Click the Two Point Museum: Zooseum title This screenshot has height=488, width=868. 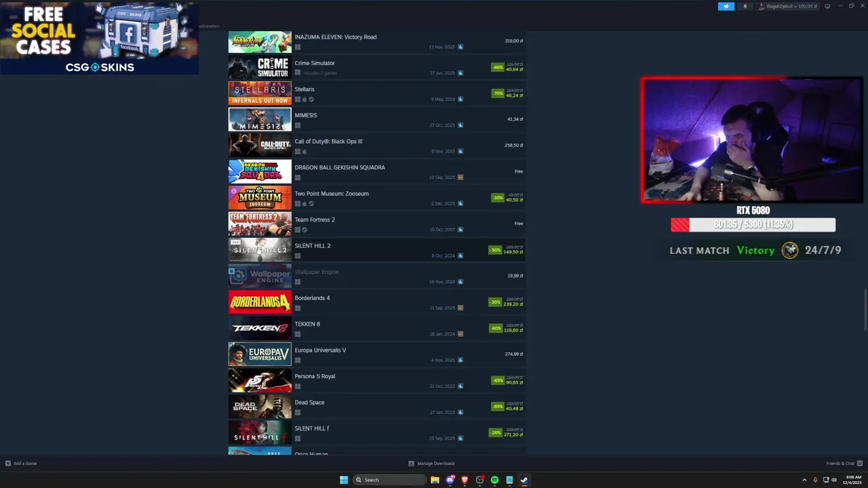click(332, 193)
